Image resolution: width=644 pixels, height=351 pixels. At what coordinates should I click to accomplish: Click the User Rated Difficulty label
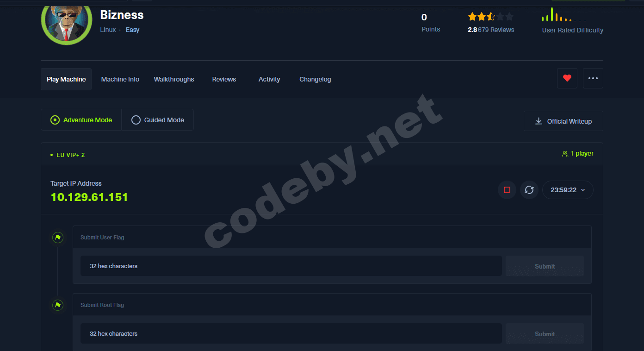tap(573, 30)
